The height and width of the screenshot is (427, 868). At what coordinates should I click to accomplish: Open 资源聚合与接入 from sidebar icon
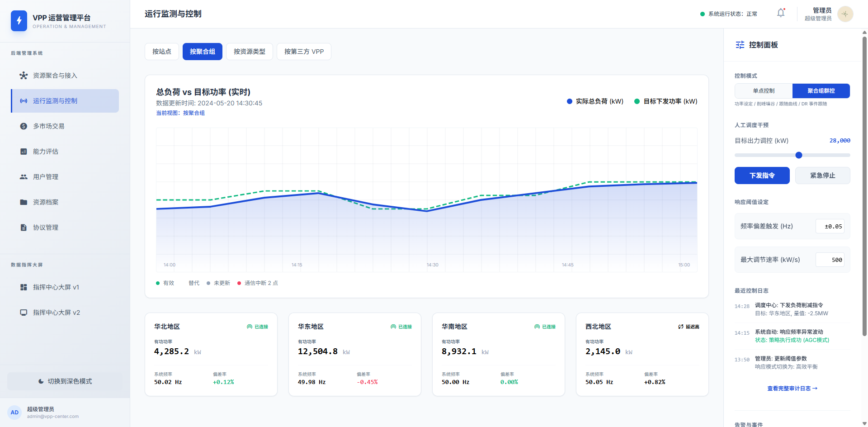coord(24,76)
